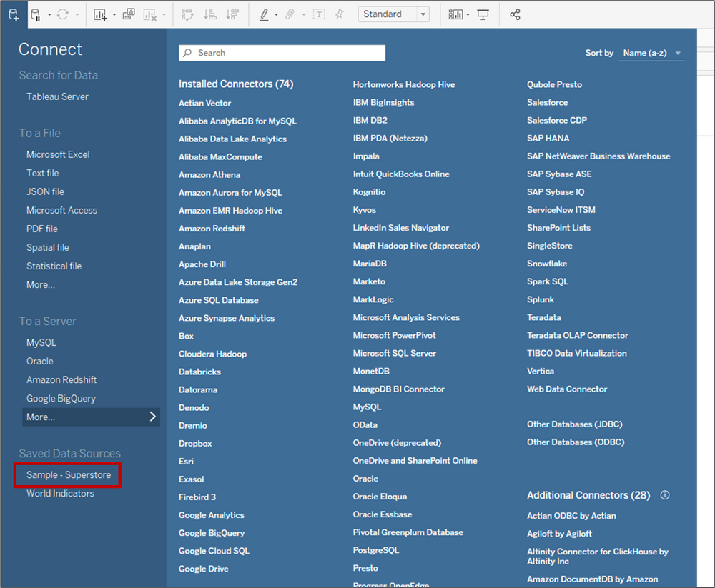The height and width of the screenshot is (588, 715).
Task: Select Other Databases (ODBC)
Action: [x=576, y=442]
